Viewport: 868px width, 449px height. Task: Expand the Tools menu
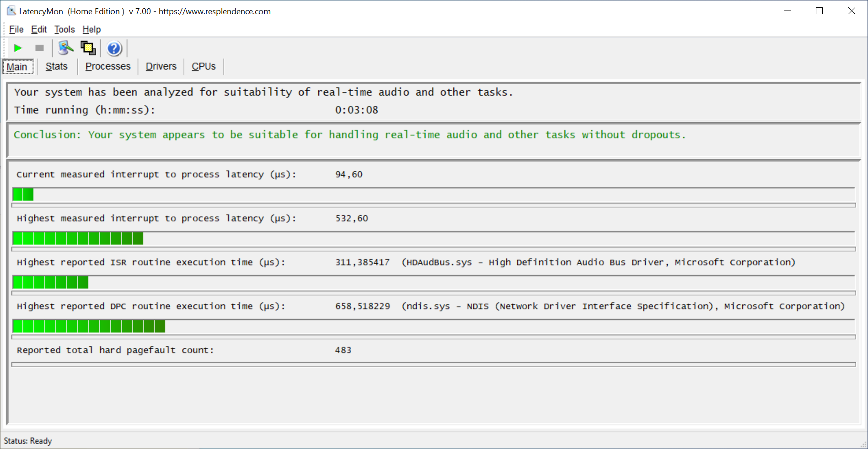(x=64, y=29)
